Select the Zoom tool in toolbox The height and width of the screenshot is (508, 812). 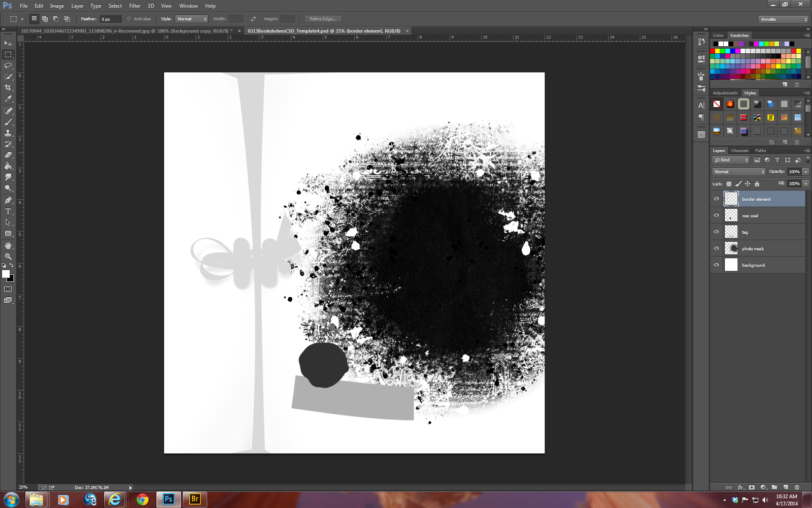coord(8,256)
